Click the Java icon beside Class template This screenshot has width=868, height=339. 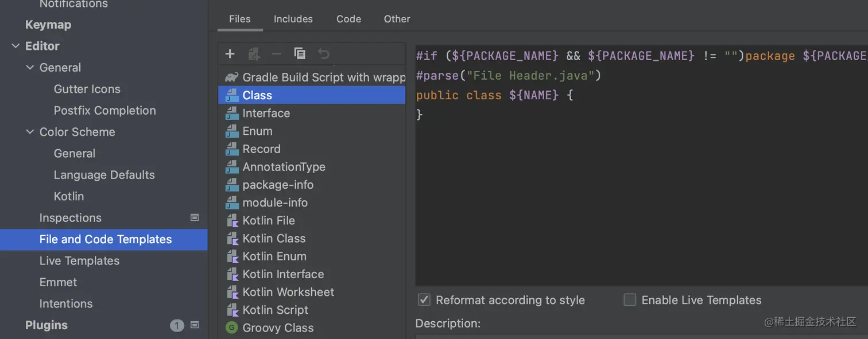231,95
